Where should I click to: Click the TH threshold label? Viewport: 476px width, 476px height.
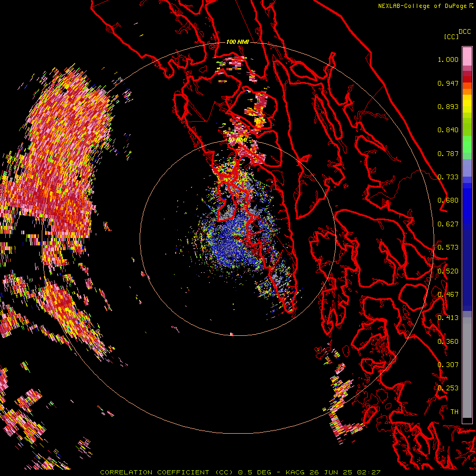coord(454,412)
